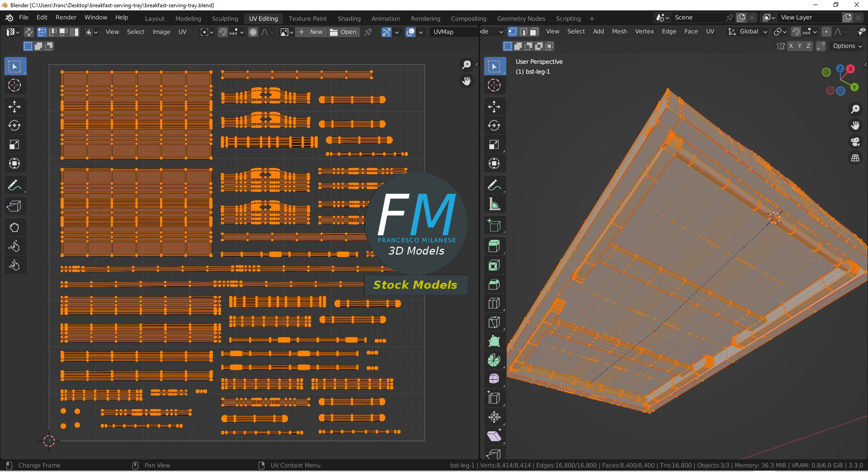Activate the Rip Region tool in UV editor
This screenshot has height=472, width=868.
(14, 206)
